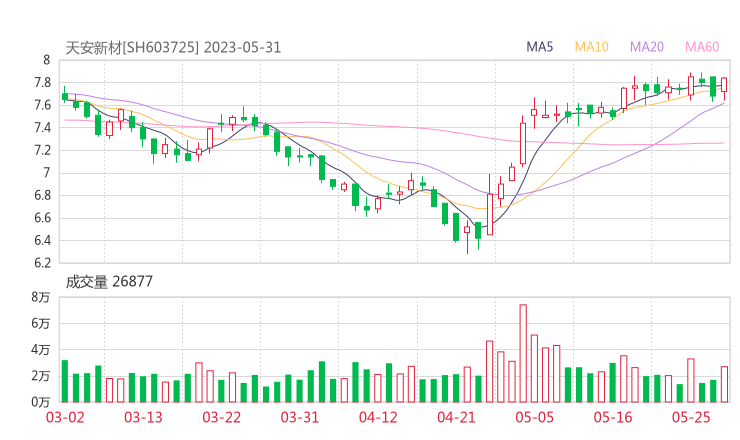Click the MA60 legend label

pyautogui.click(x=702, y=47)
